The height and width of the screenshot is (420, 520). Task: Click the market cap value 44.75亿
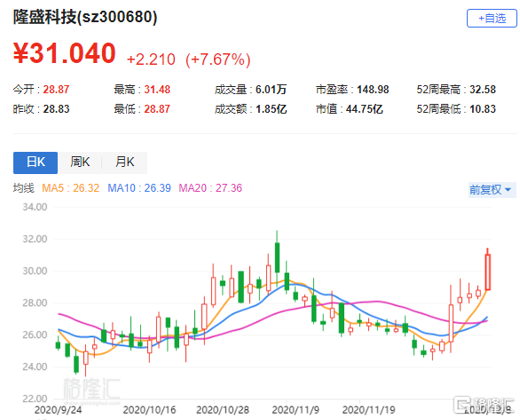(364, 109)
